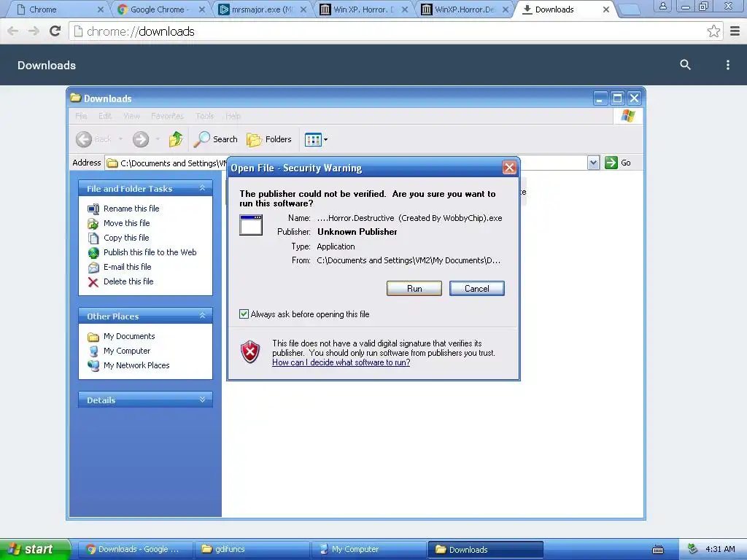Screen dimensions: 747x560
Task: Click Rename this file task
Action: point(131,209)
